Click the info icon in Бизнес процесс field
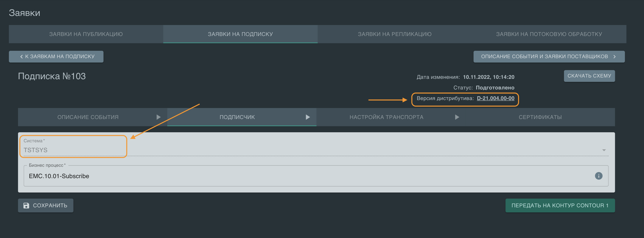The width and height of the screenshot is (644, 238). (599, 176)
